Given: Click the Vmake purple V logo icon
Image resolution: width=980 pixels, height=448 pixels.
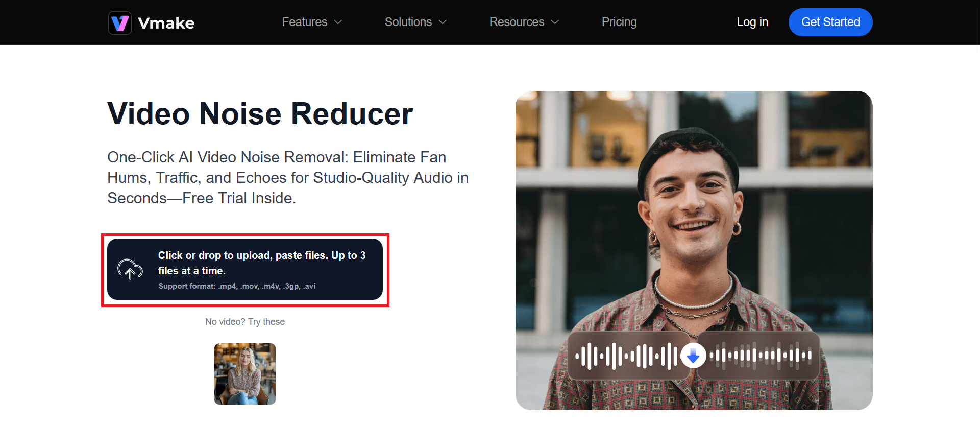Looking at the screenshot, I should click(120, 23).
